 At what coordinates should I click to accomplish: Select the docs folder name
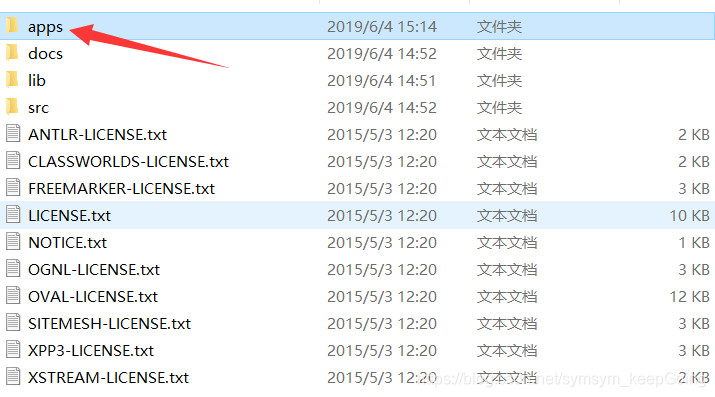coord(45,54)
